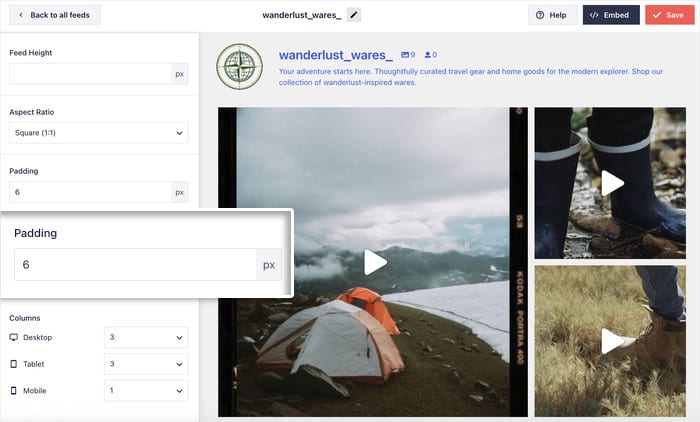Click the highlighted Padding input with 6

tap(135, 264)
